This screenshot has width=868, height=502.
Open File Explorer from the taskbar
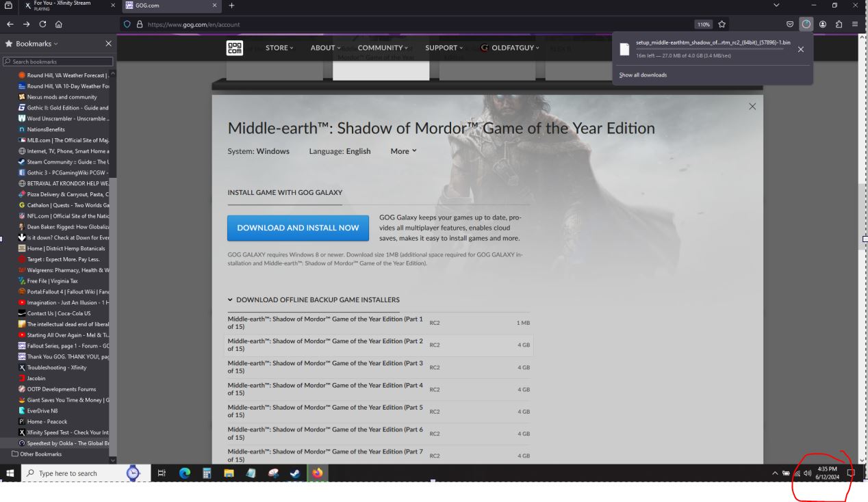click(228, 473)
